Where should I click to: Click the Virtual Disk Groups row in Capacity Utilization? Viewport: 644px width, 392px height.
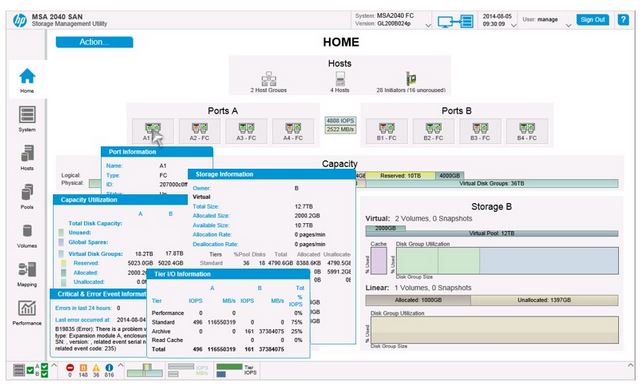pyautogui.click(x=122, y=254)
